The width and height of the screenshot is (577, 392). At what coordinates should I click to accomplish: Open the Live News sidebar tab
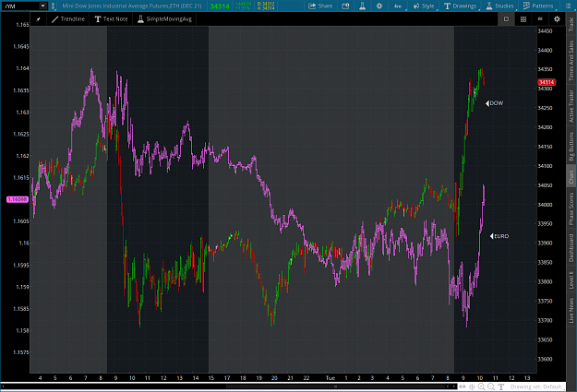click(571, 310)
